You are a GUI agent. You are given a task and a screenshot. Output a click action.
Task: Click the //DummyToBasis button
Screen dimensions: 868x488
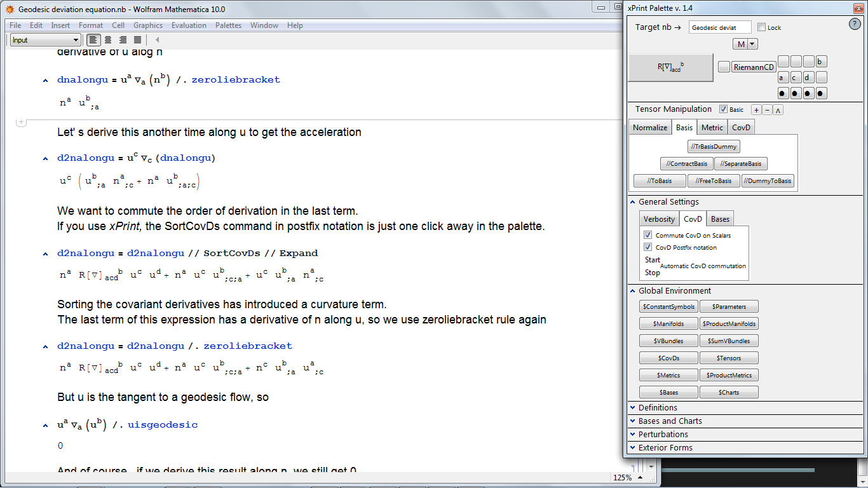(768, 181)
